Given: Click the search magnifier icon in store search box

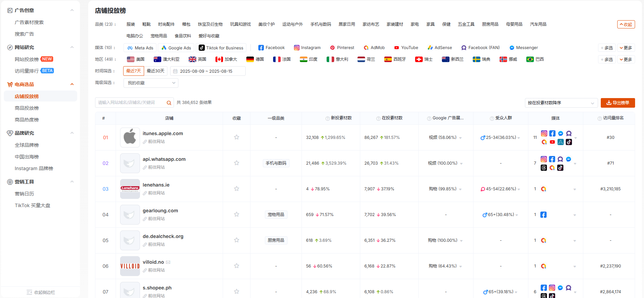Looking at the screenshot, I should point(169,103).
